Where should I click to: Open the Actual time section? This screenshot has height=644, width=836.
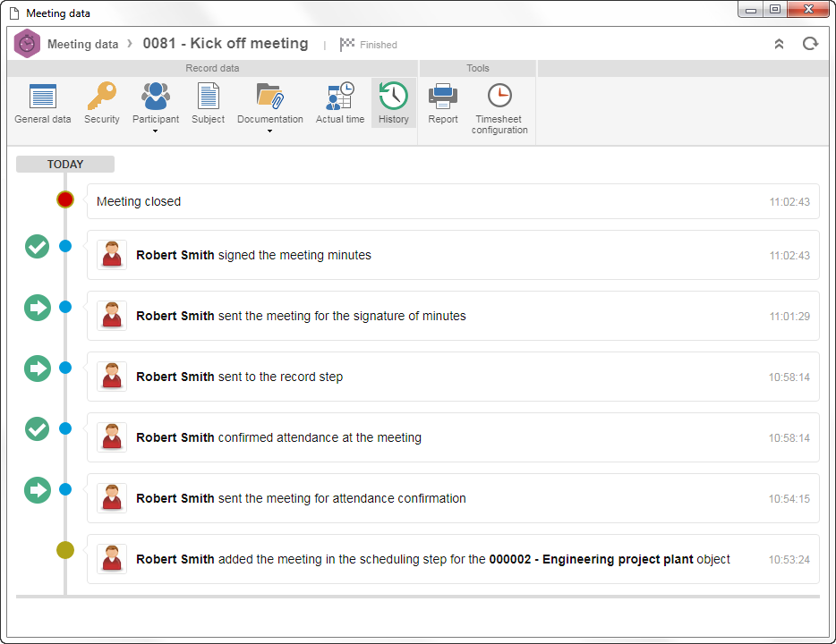click(x=340, y=105)
